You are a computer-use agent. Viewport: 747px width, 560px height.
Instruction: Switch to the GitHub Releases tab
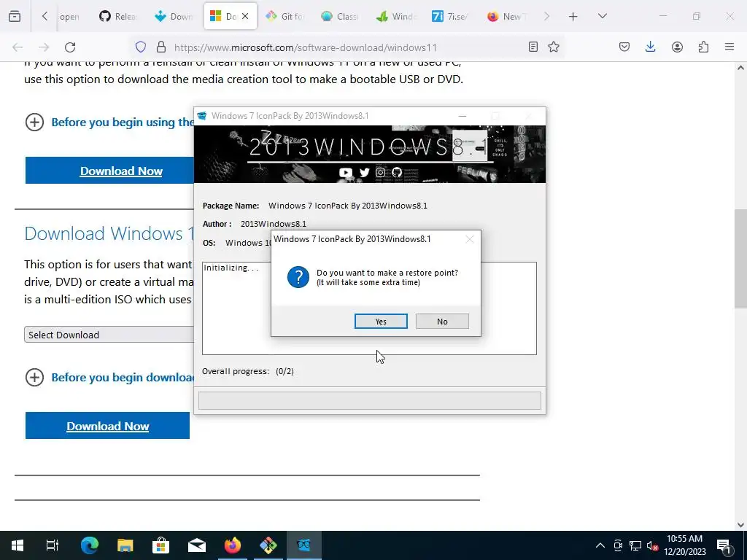pyautogui.click(x=118, y=17)
